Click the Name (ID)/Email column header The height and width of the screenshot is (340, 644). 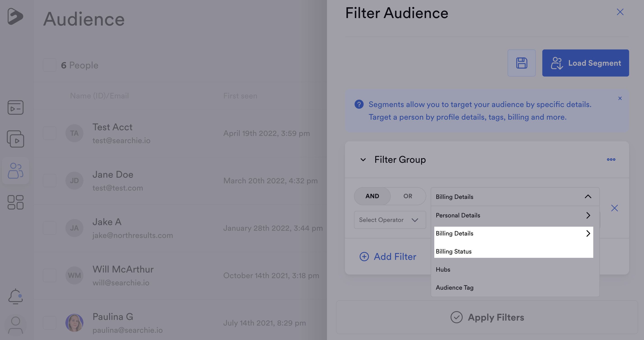tap(99, 96)
